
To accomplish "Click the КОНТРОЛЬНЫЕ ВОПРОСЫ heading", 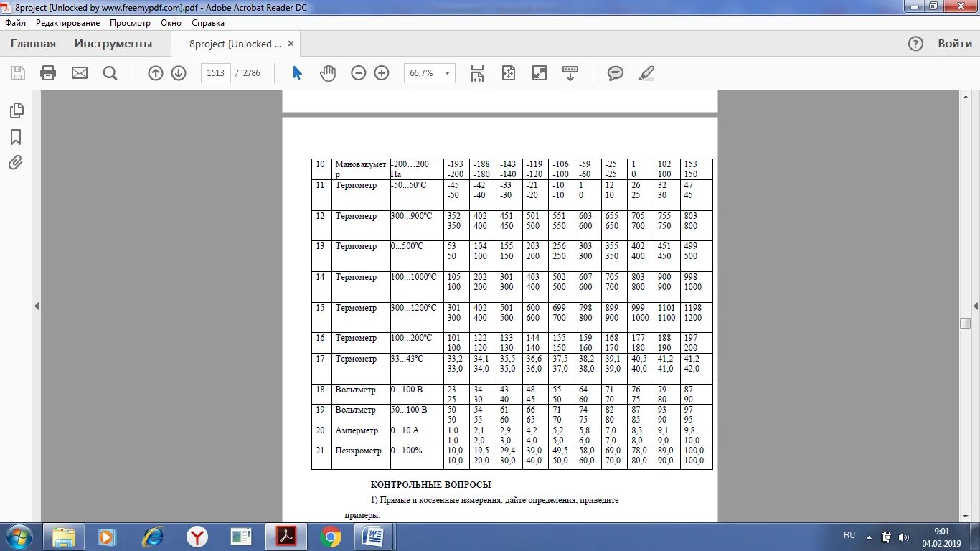I will point(430,485).
